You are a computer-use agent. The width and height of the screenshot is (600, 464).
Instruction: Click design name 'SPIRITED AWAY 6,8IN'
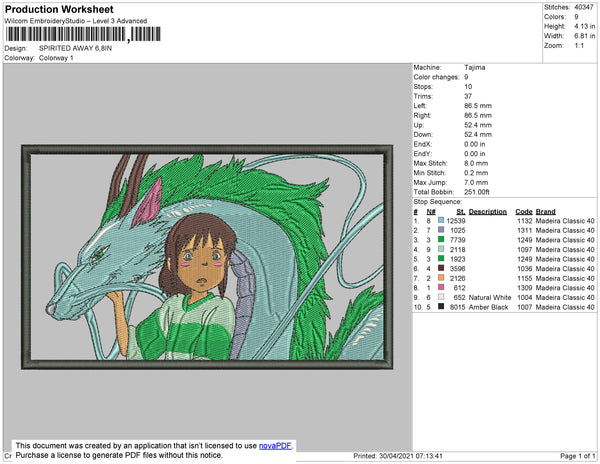point(75,48)
